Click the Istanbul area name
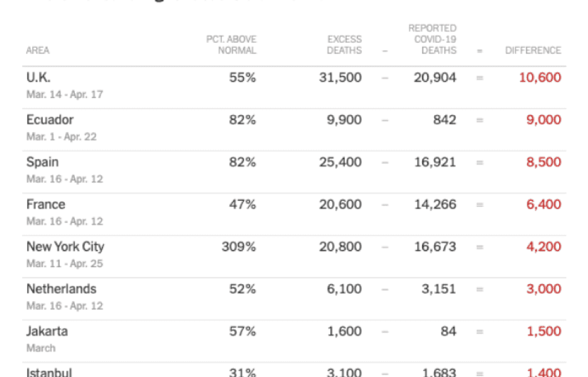 pyautogui.click(x=49, y=372)
